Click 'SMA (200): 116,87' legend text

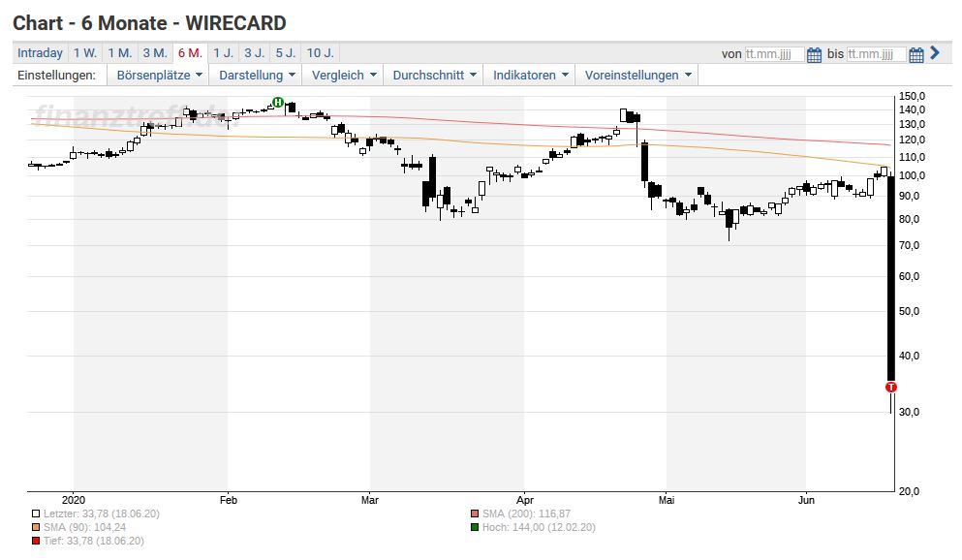tap(526, 514)
